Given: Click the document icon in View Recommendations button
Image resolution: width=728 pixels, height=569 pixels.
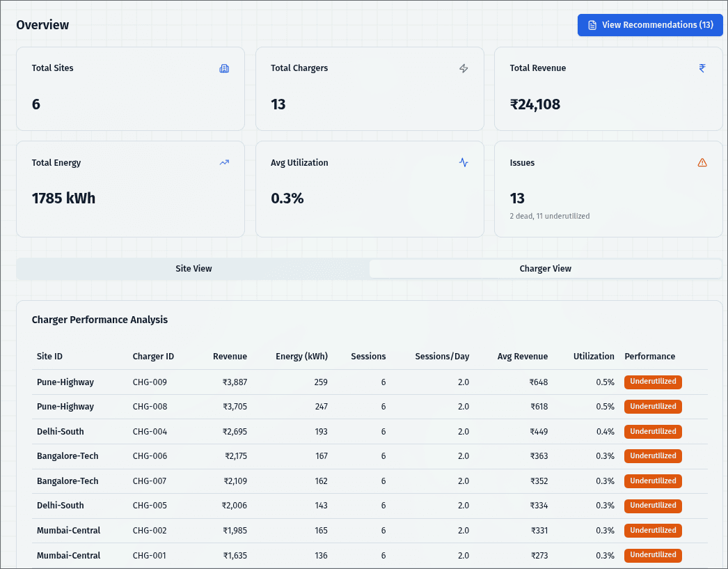Looking at the screenshot, I should (x=592, y=25).
